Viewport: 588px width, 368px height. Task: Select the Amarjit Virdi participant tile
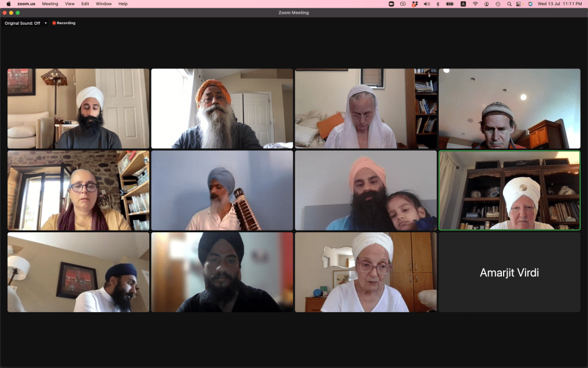[x=509, y=273]
